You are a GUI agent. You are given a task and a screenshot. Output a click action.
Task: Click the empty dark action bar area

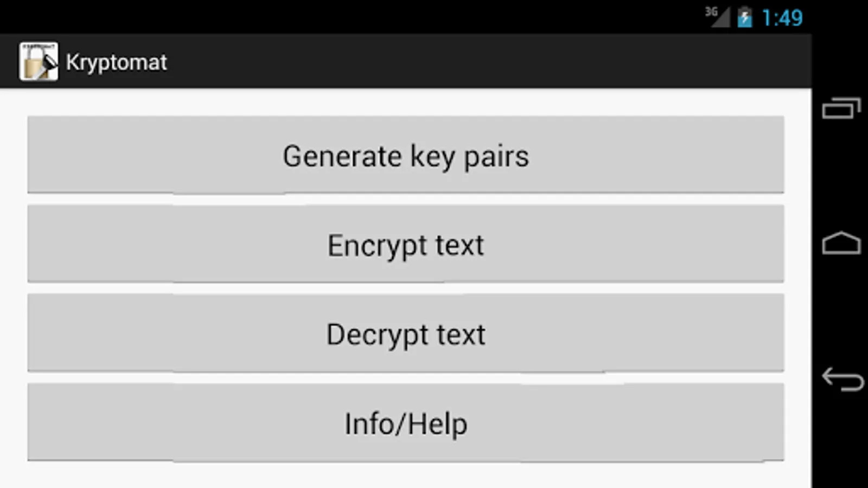click(x=488, y=62)
